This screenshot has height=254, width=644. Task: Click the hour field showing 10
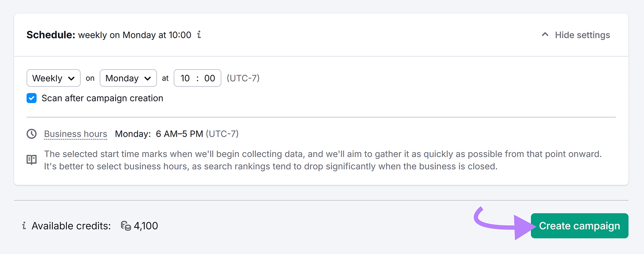185,78
